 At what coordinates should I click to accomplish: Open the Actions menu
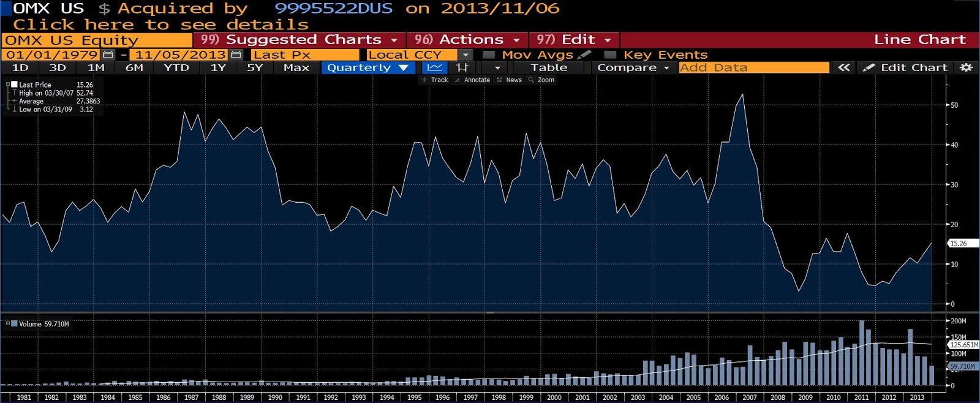pos(467,40)
